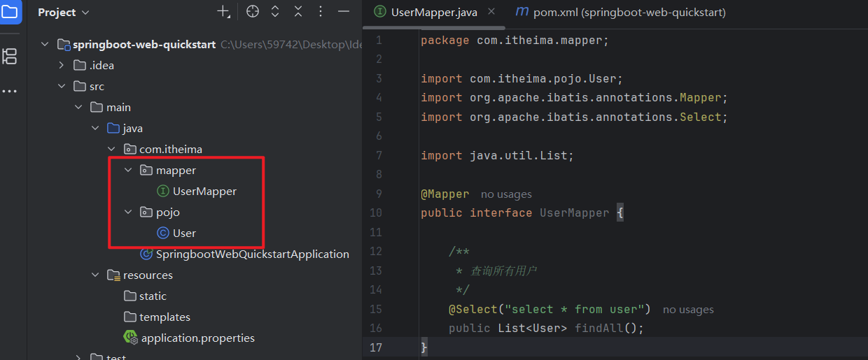
Task: Click the @Mapper annotation in code
Action: (x=445, y=194)
